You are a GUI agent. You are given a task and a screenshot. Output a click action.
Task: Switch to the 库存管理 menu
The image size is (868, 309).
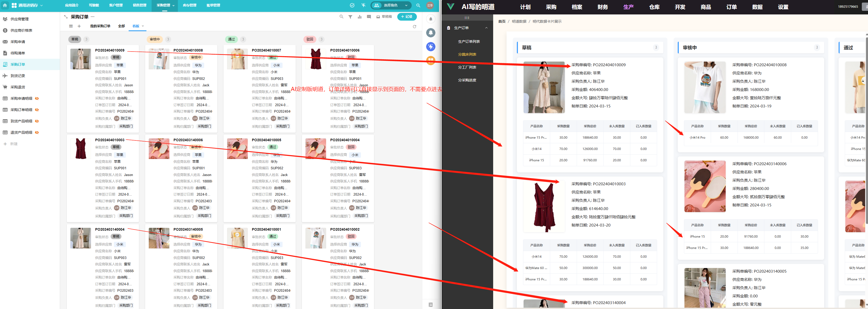tap(189, 5)
